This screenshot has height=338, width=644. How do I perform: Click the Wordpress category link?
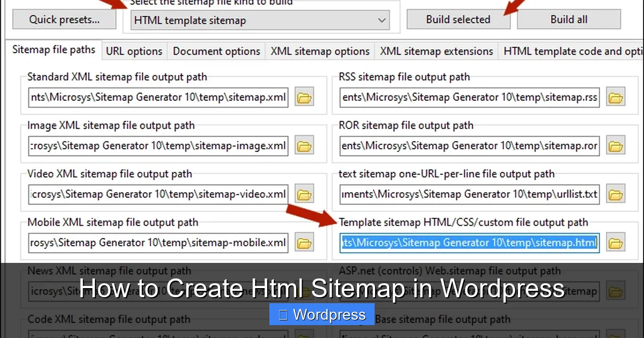point(321,314)
